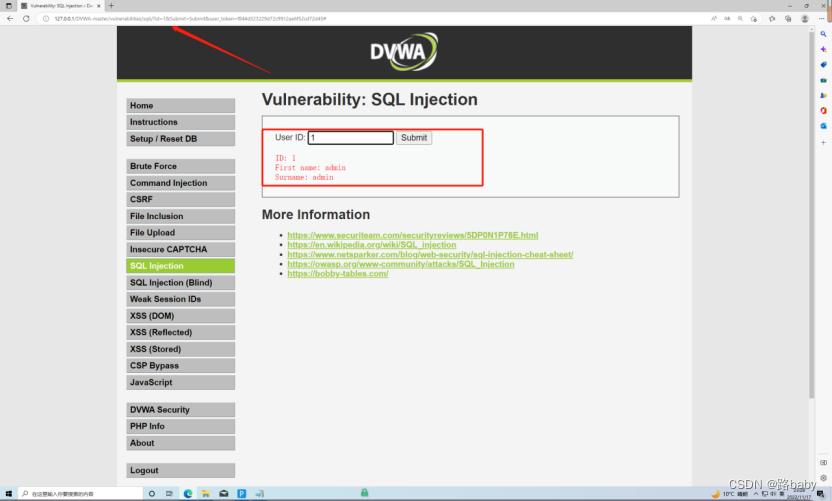832x501 pixels.
Task: Open the Insecure CAPTCHA page
Action: (x=180, y=249)
